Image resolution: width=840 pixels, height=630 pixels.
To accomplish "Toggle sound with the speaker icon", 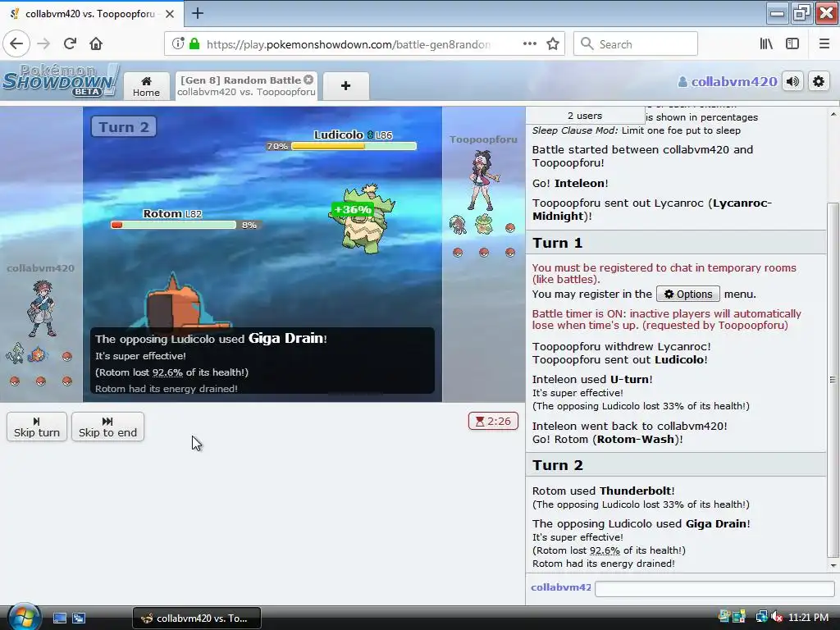I will coord(792,81).
